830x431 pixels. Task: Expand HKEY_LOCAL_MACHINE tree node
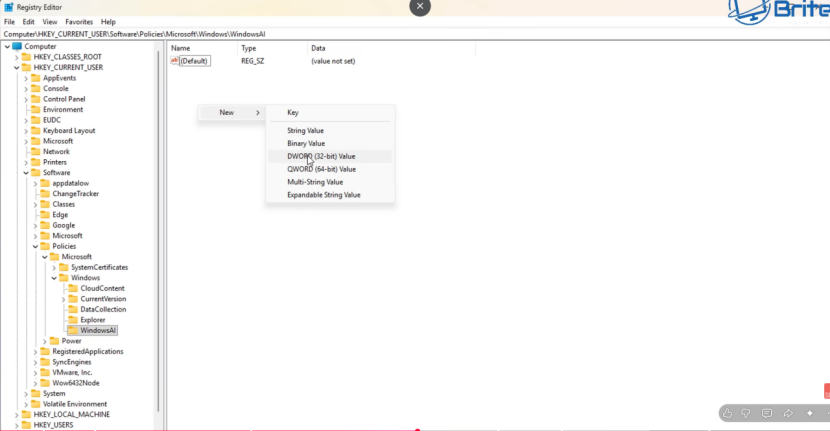[16, 415]
